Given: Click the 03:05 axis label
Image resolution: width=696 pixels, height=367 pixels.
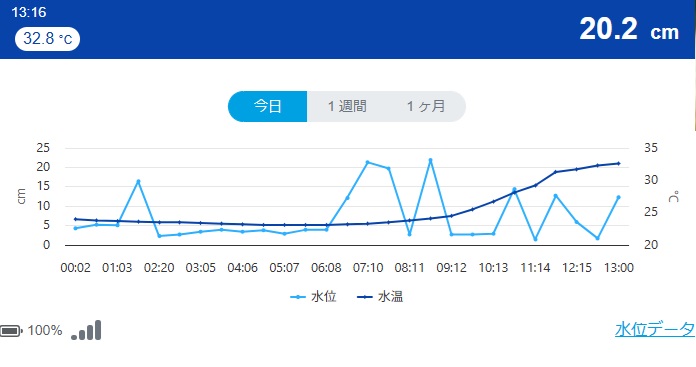Looking at the screenshot, I should pyautogui.click(x=201, y=268).
